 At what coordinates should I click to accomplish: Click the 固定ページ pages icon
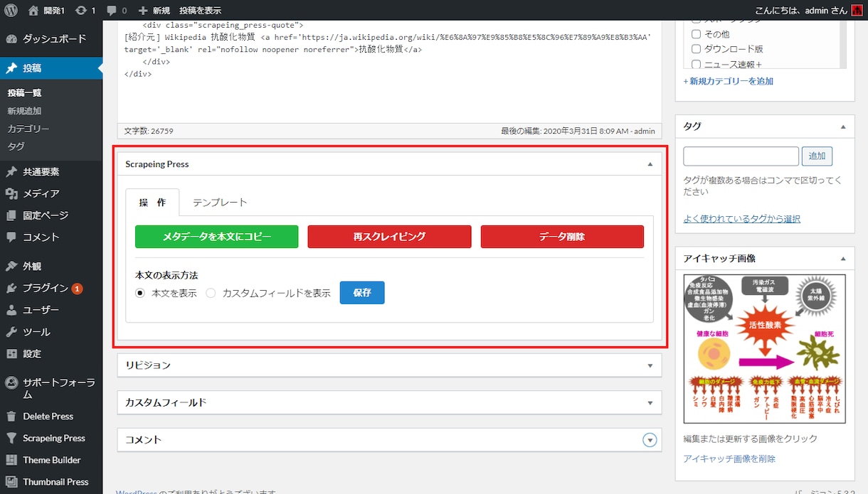11,215
